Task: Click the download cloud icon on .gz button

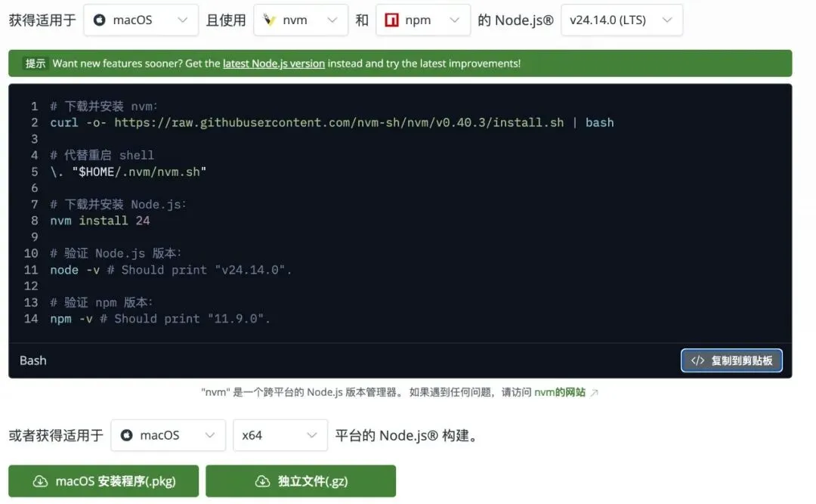Action: pyautogui.click(x=263, y=481)
